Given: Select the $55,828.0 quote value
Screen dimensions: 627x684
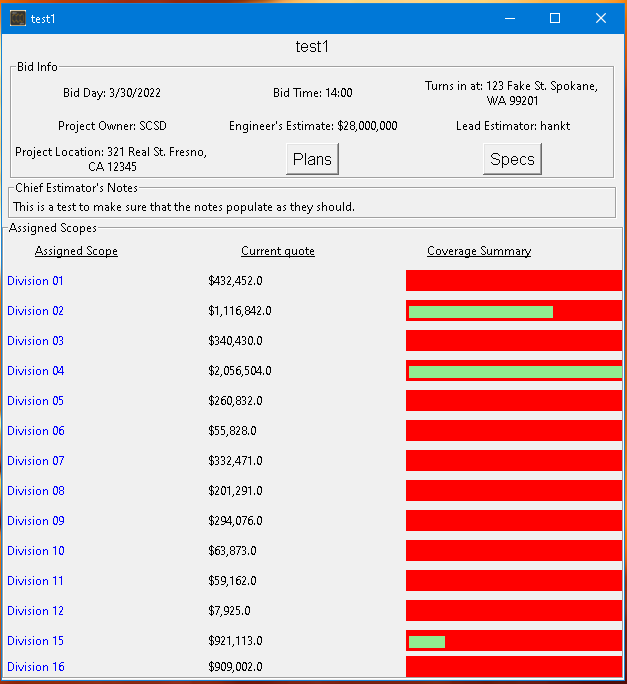Looking at the screenshot, I should (233, 431).
